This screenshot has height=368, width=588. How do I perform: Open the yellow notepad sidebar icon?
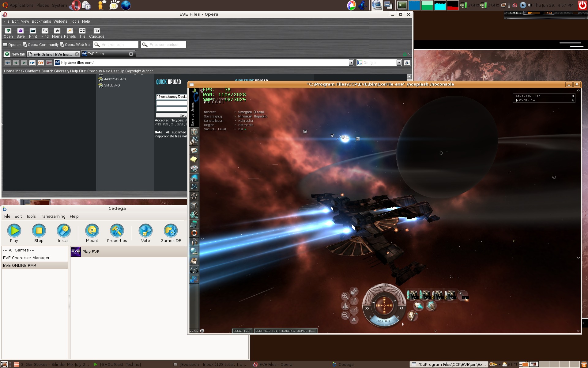194,159
